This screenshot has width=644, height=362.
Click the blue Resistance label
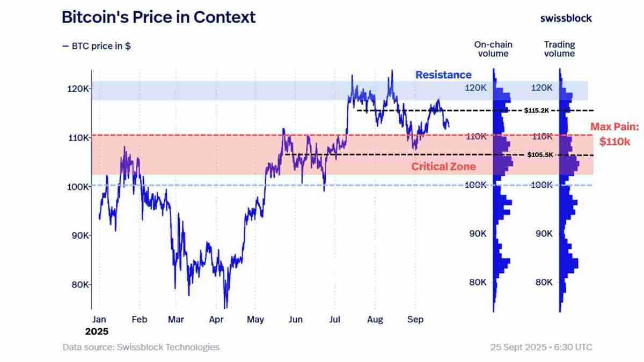(443, 75)
